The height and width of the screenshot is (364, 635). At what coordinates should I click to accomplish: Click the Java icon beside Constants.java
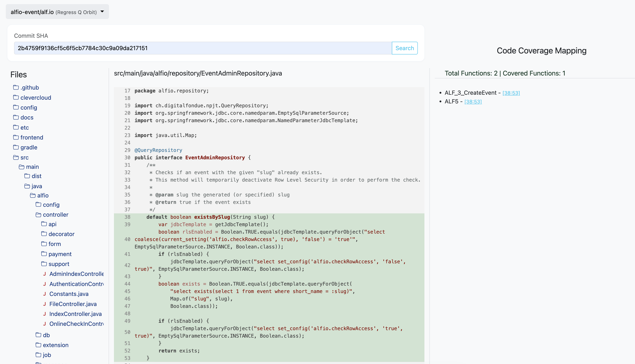[45, 294]
